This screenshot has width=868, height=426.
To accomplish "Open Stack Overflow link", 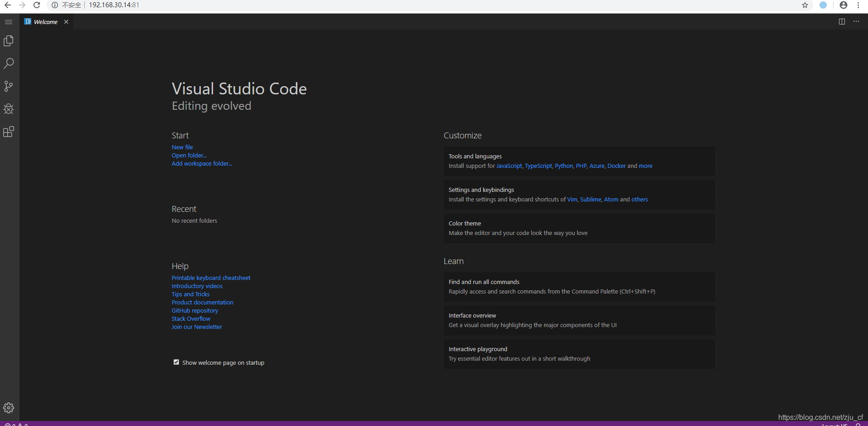I will click(191, 318).
